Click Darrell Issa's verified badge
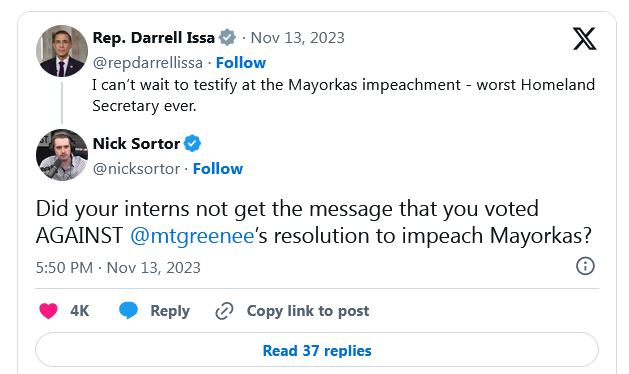This screenshot has width=629, height=374. click(227, 38)
